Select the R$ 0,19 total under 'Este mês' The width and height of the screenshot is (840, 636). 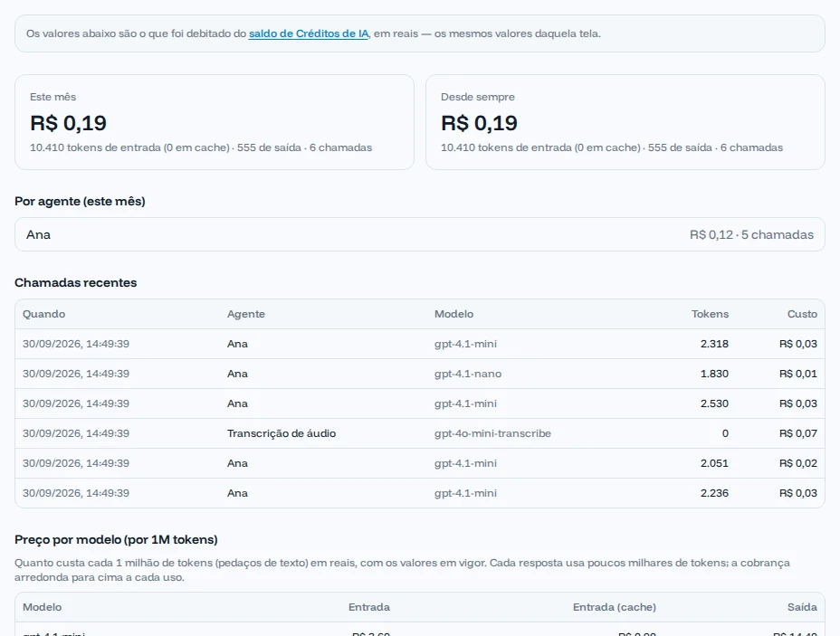point(68,123)
